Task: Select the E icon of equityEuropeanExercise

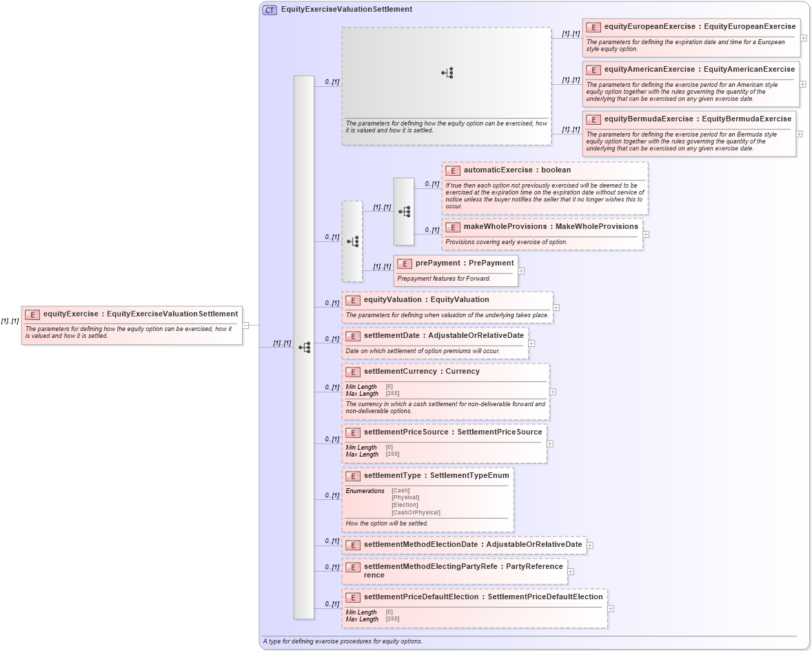Action: click(593, 27)
